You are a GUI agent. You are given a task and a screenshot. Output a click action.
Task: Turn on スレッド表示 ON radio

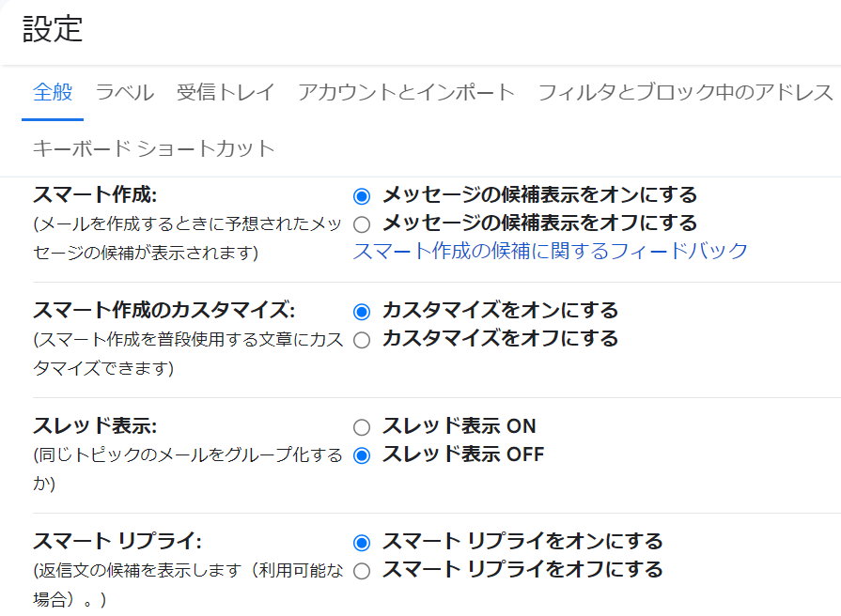coord(362,427)
